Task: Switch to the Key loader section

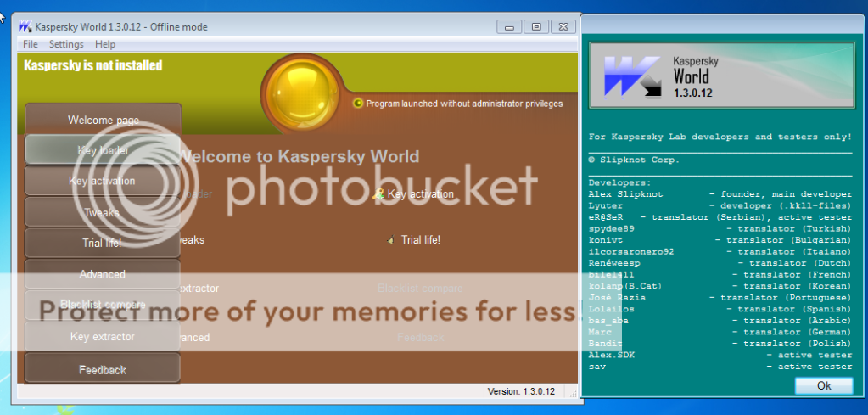Action: [103, 150]
